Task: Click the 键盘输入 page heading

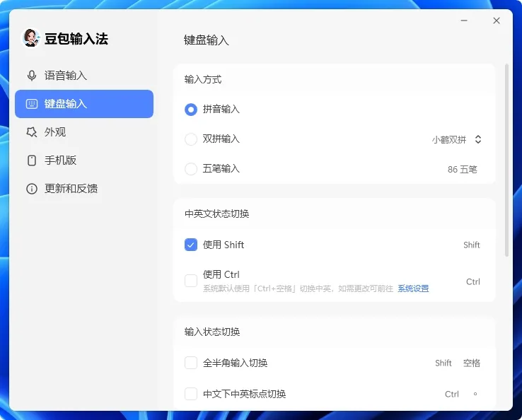Action: (x=206, y=40)
